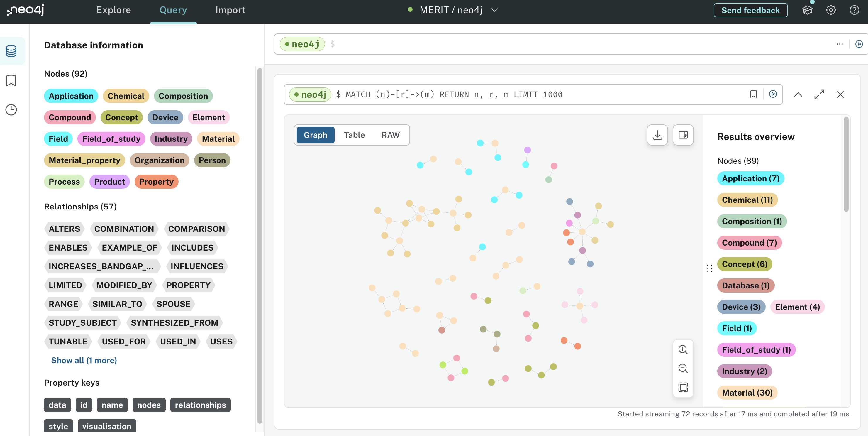
Task: Fit graph to screen
Action: coord(683,387)
